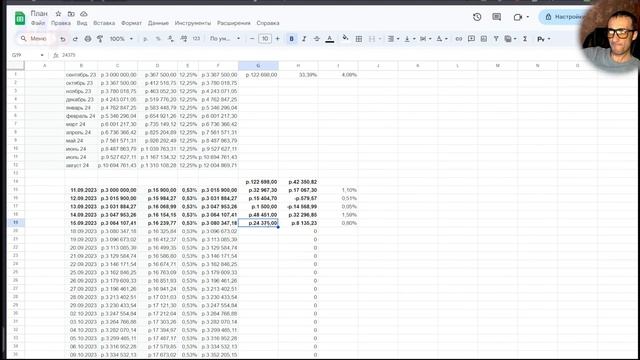
Task: Click the Redo arrow
Action: pos(75,39)
